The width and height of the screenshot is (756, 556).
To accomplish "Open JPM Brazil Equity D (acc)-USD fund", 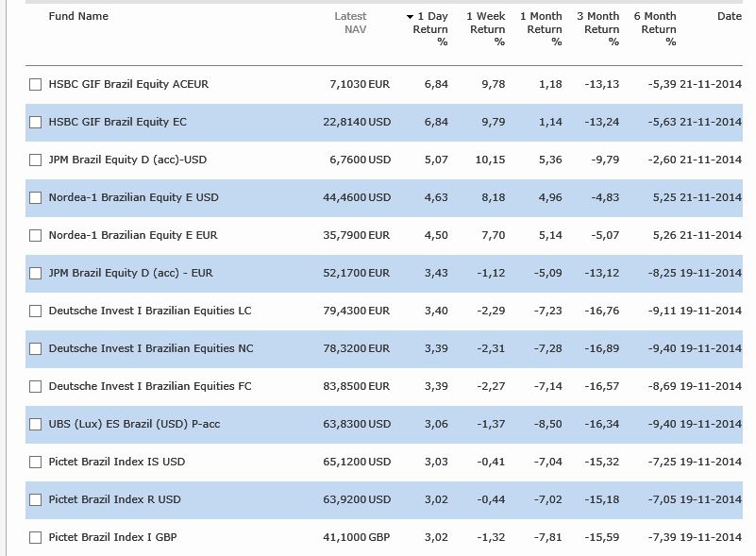I will [127, 160].
